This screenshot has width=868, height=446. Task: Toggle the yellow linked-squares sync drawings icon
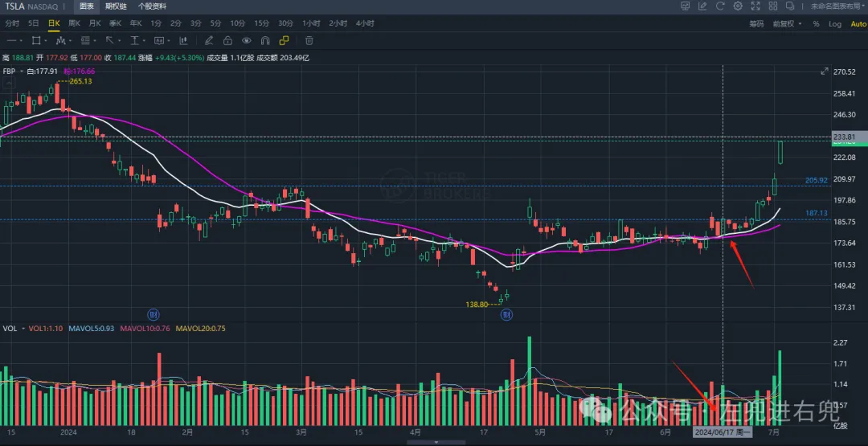[x=284, y=40]
